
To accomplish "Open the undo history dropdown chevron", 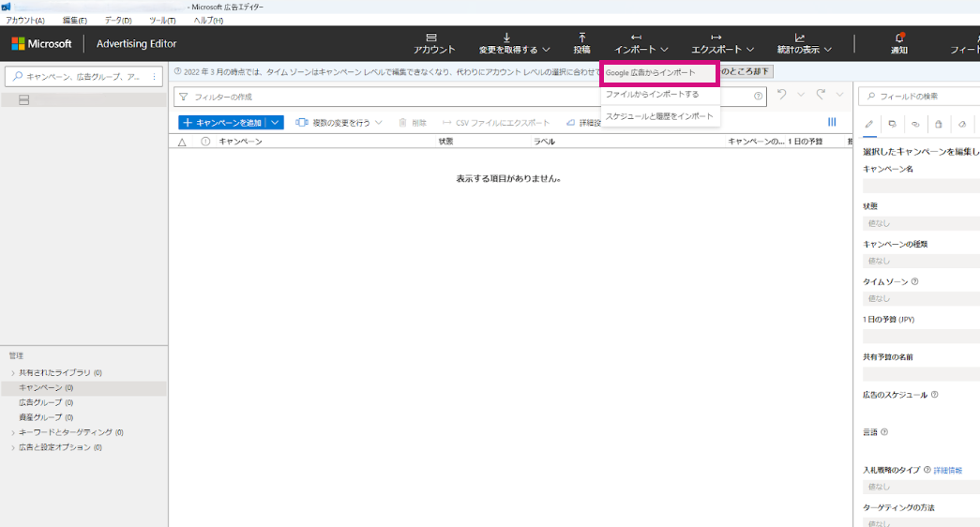I will click(x=801, y=95).
